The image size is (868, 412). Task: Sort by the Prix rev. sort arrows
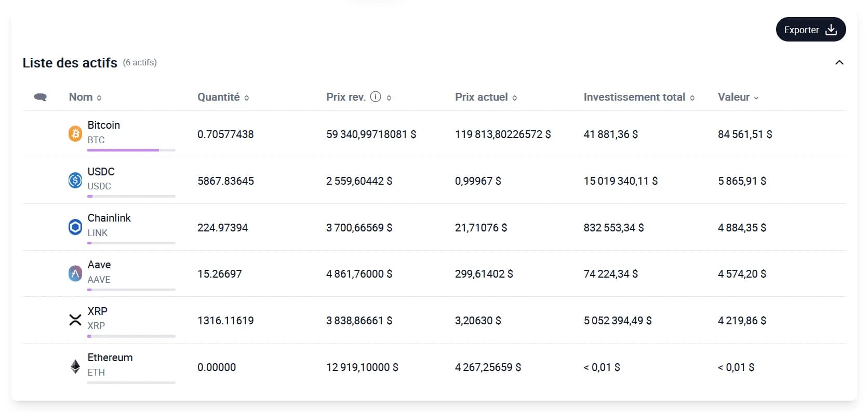tap(389, 98)
